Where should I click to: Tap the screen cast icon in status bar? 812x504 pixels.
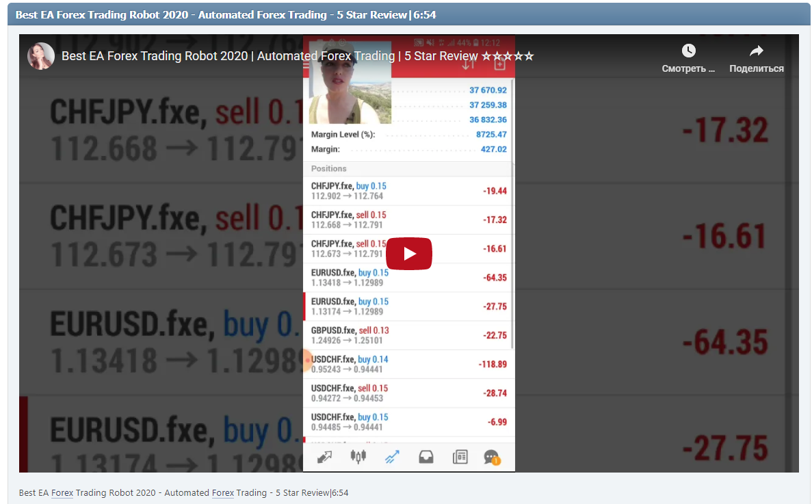point(418,41)
